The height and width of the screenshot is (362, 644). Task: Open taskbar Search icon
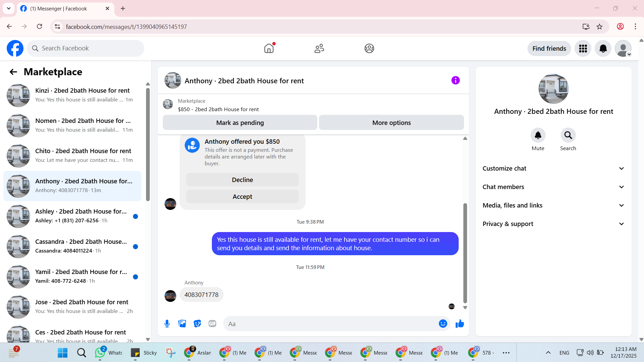click(x=81, y=353)
